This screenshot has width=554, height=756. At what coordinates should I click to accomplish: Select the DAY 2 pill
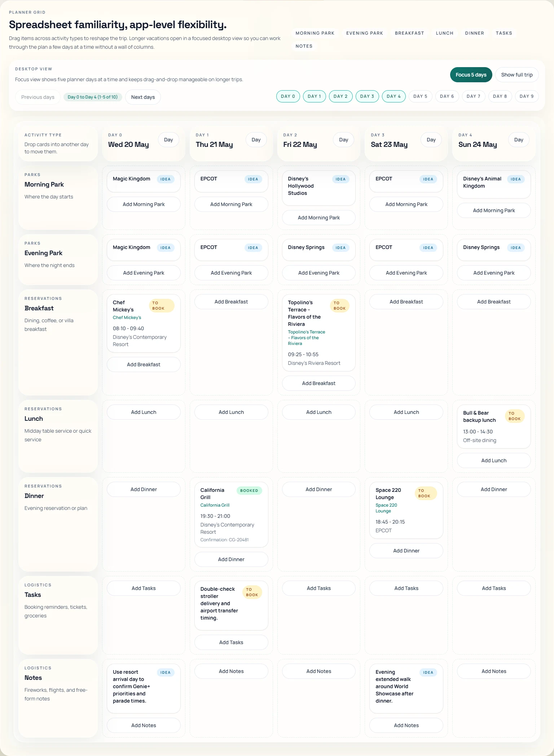tap(340, 96)
